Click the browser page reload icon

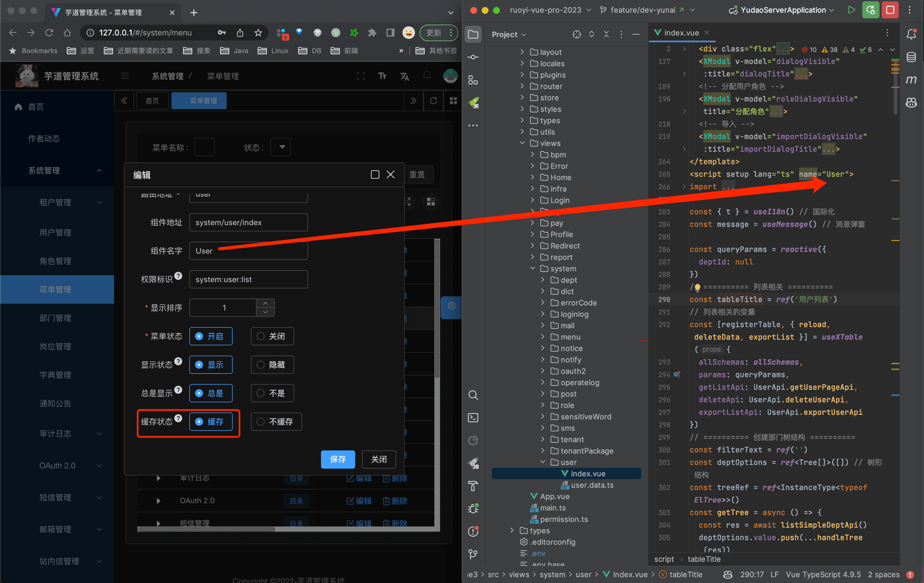click(x=49, y=33)
